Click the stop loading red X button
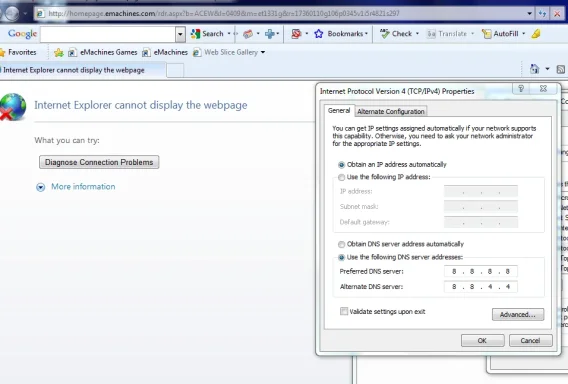This screenshot has height=384, width=568. [557, 14]
